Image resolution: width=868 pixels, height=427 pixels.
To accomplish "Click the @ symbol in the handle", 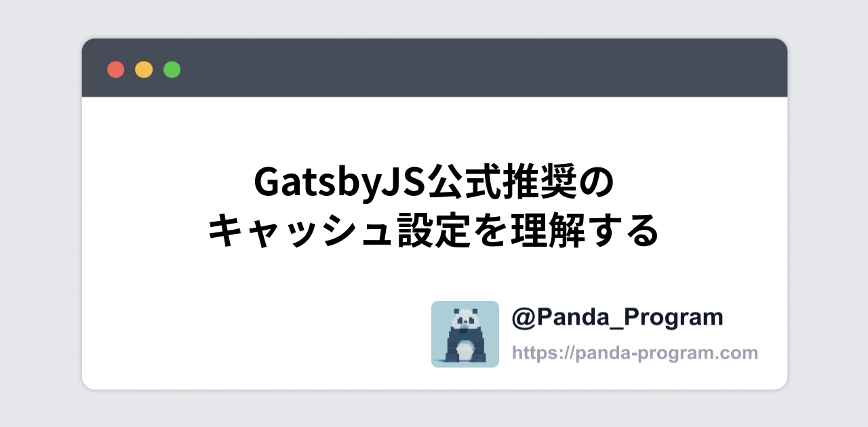I will 524,317.
